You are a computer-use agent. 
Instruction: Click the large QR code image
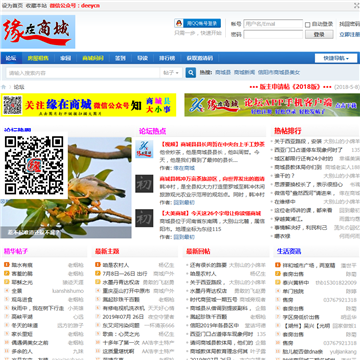34,165
